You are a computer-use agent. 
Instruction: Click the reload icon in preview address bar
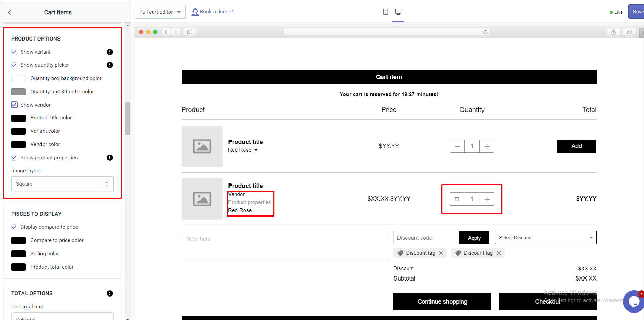pos(485,32)
